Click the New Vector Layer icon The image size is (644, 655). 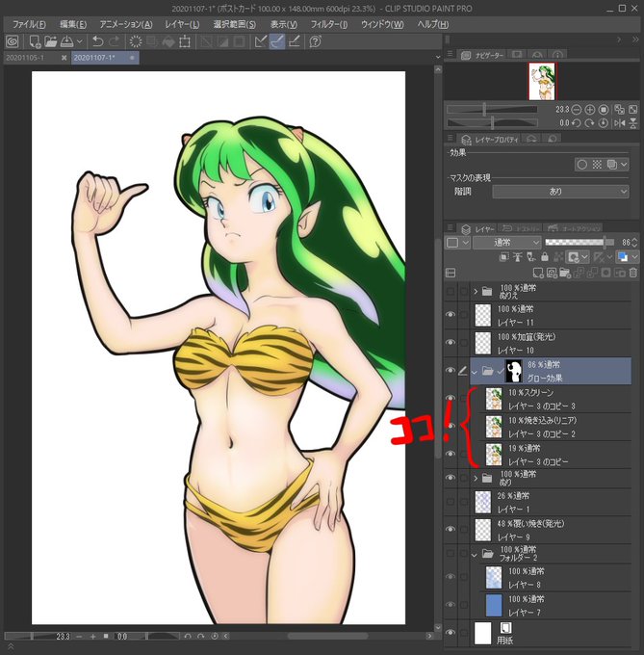(552, 274)
